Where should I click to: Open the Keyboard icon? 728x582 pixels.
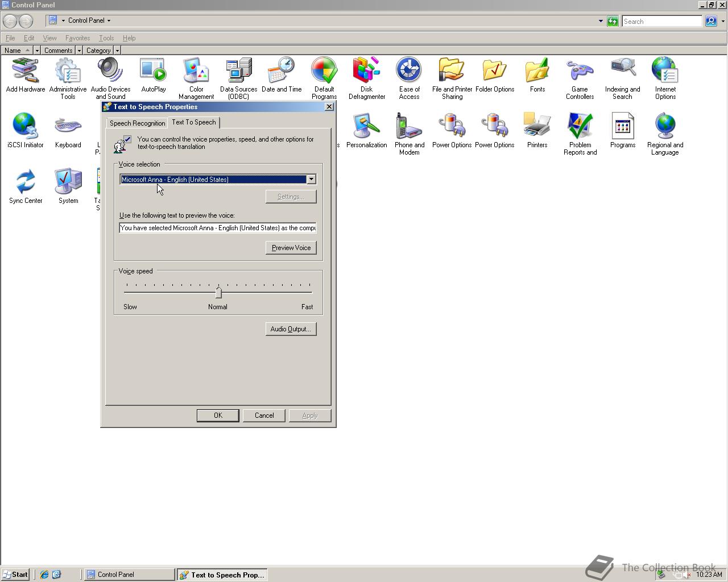(x=68, y=131)
